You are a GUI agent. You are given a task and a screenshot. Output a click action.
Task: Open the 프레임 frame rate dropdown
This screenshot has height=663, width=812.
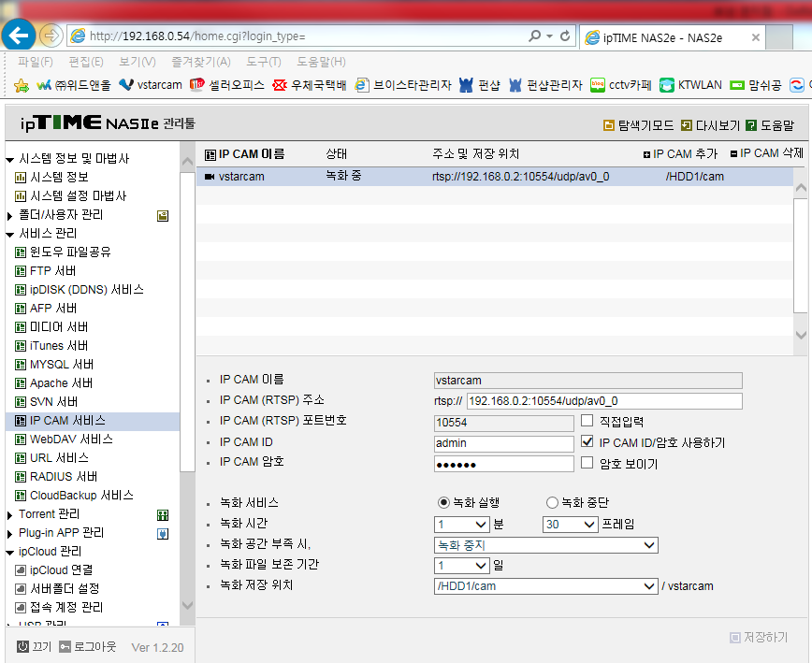570,525
